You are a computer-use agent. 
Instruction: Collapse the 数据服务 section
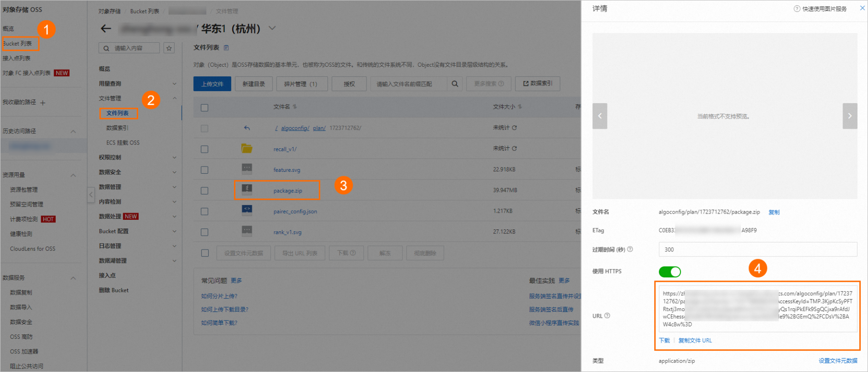73,278
